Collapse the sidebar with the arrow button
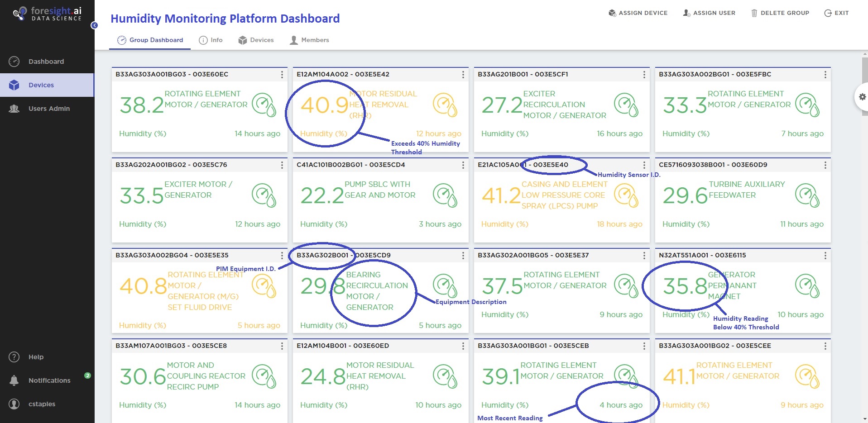The width and height of the screenshot is (868, 423). tap(94, 25)
